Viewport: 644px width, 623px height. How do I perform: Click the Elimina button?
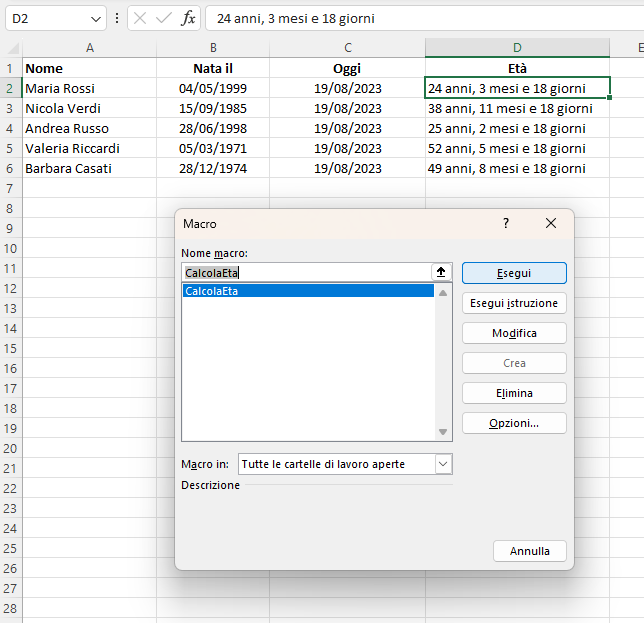(514, 393)
